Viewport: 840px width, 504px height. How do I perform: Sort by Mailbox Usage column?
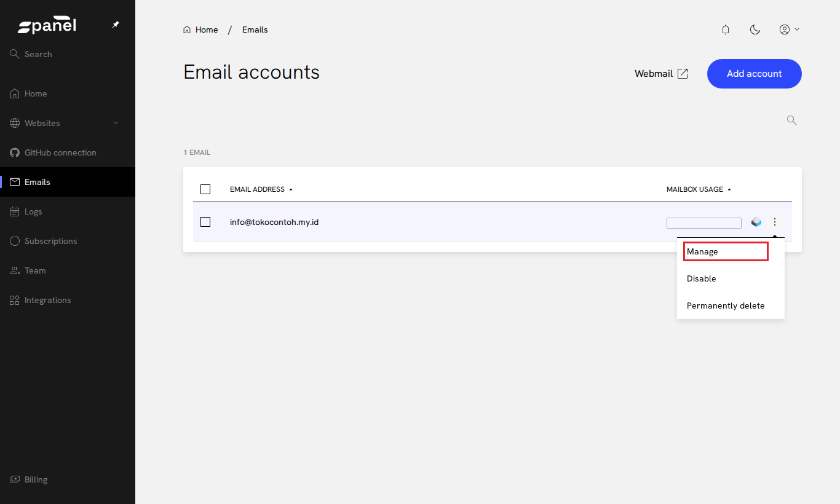(x=699, y=189)
